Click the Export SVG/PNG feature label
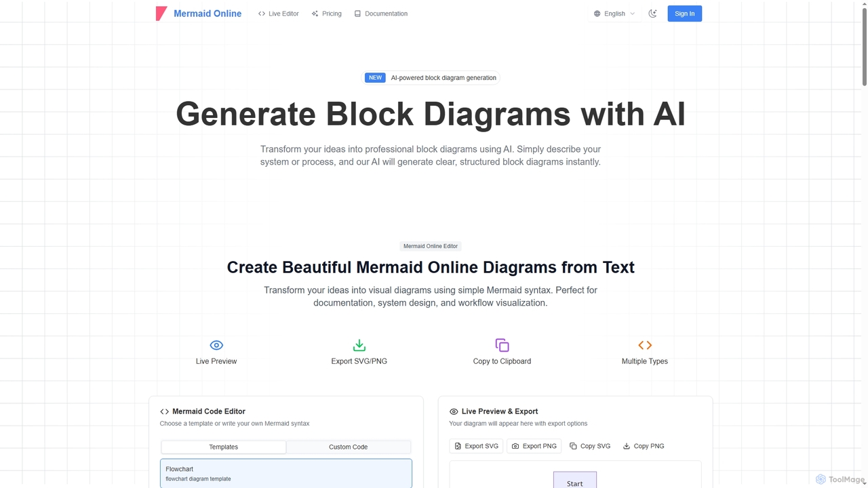This screenshot has height=488, width=868. tap(359, 361)
